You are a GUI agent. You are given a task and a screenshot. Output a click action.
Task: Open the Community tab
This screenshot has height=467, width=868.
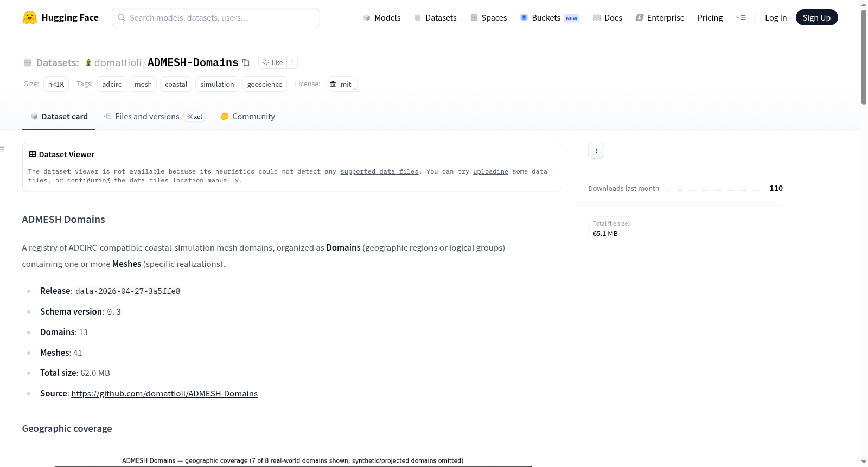click(247, 117)
